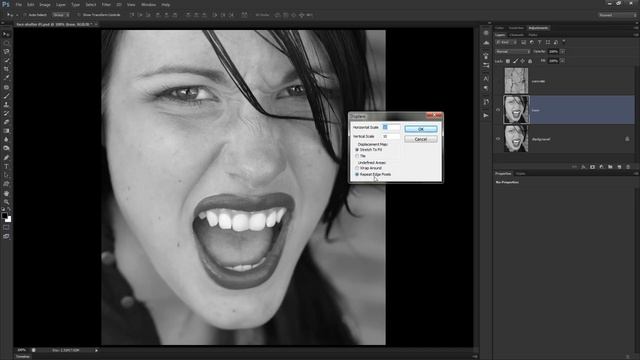This screenshot has width=640, height=360.
Task: Open the layer blend mode Normal dropdown
Action: pos(513,52)
